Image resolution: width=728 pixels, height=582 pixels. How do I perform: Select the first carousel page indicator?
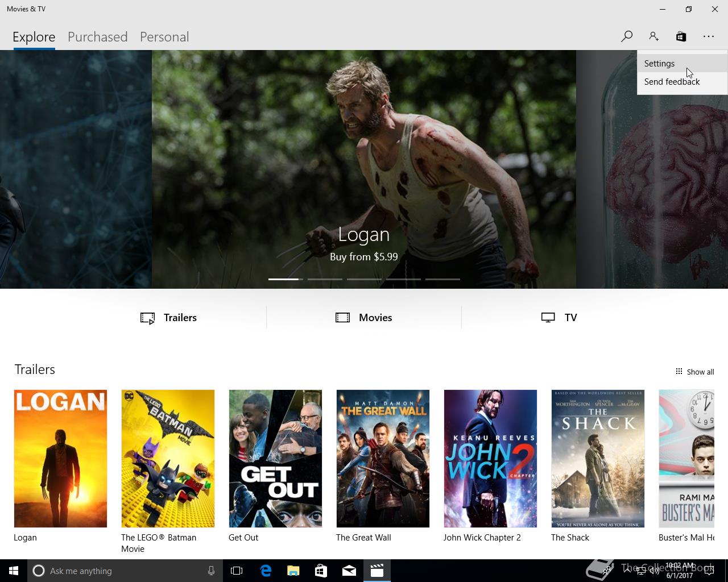tap(286, 279)
